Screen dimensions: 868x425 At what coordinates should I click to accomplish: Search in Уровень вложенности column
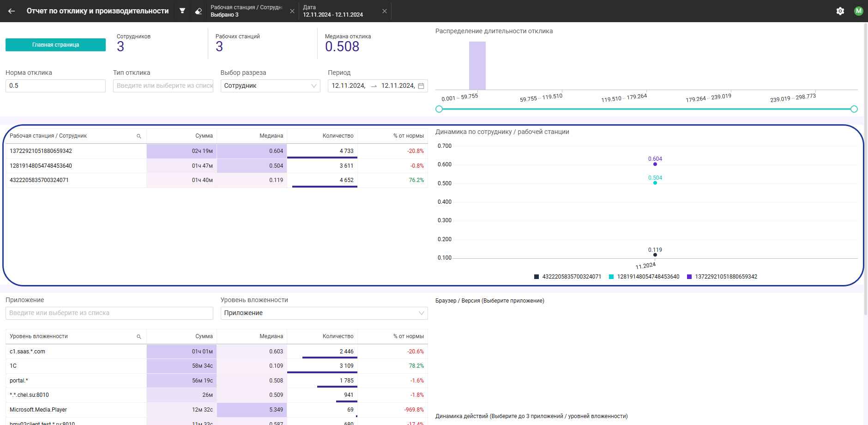click(x=139, y=337)
